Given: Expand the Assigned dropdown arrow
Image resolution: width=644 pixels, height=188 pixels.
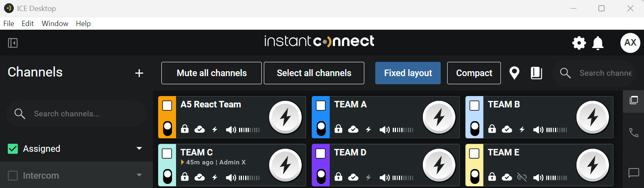Looking at the screenshot, I should 139,149.
